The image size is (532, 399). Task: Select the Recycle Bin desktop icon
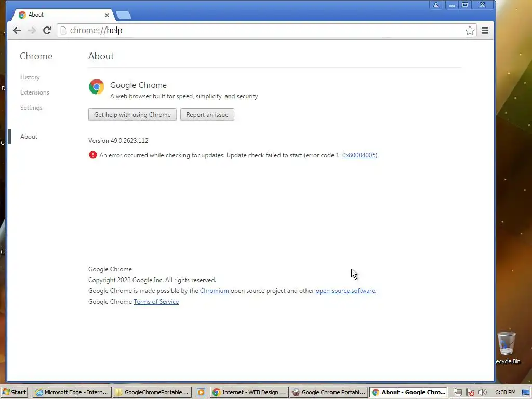(x=507, y=348)
